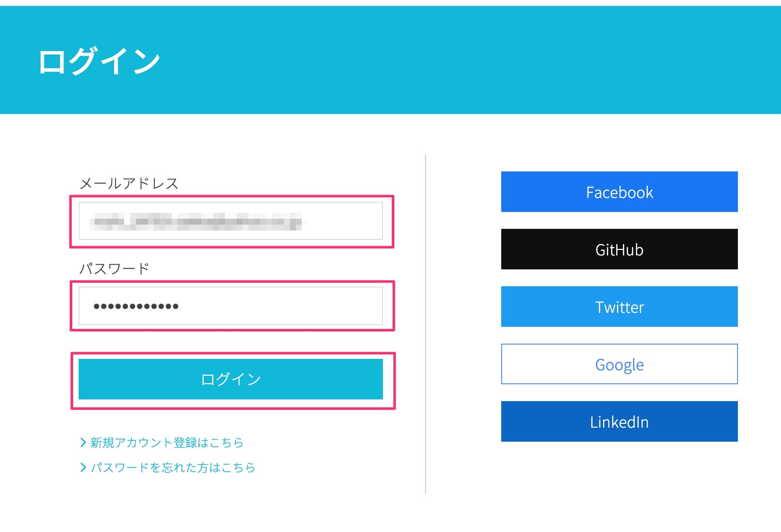The image size is (781, 532).
Task: Click the メールアドレス field label
Action: 130,183
